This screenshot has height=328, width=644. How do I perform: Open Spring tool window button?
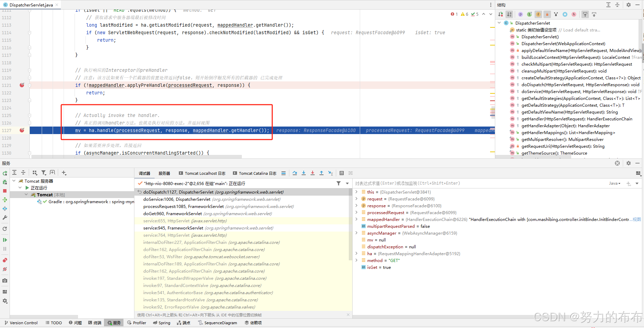(161, 323)
